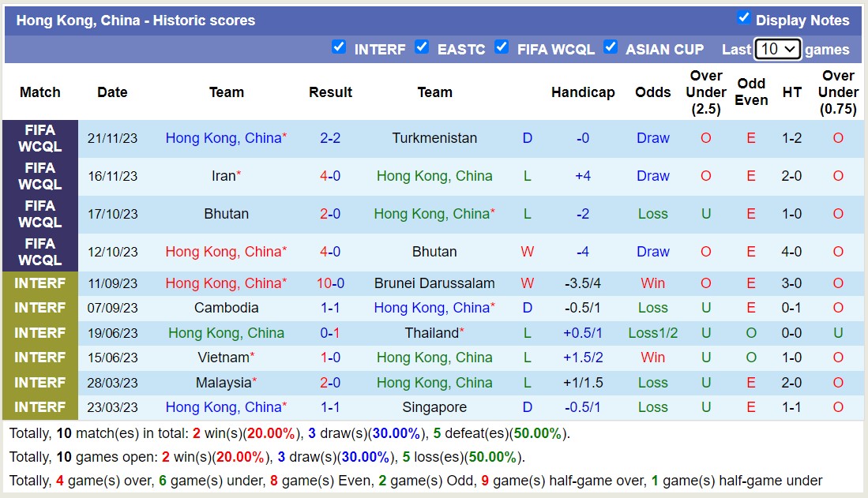Click the Brunei Darussalam team name
The width and height of the screenshot is (868, 498).
434,283
